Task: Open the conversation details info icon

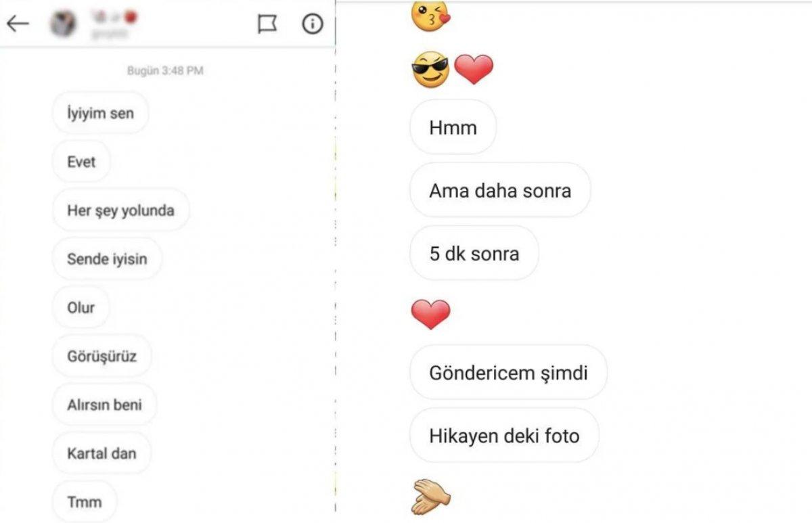Action: pyautogui.click(x=311, y=24)
